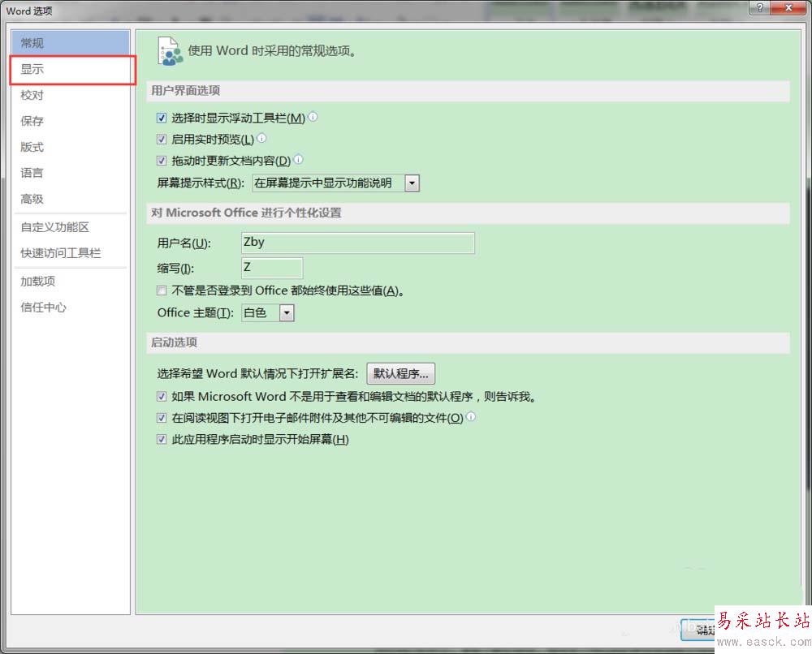Click in 缩写 initials field
The height and width of the screenshot is (654, 812).
click(272, 268)
